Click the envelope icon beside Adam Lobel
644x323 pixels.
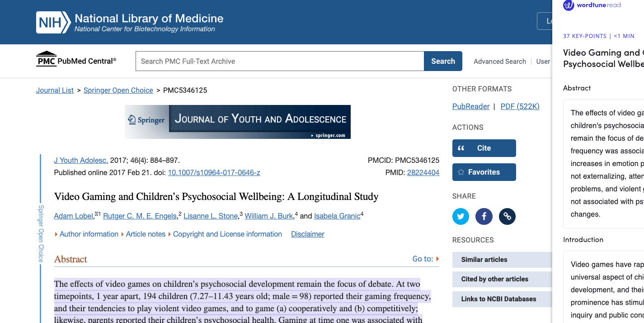coord(96,214)
